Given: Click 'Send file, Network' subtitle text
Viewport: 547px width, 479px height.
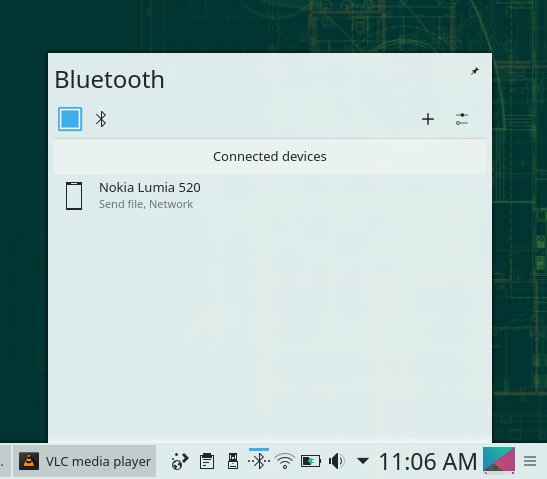Looking at the screenshot, I should [146, 204].
